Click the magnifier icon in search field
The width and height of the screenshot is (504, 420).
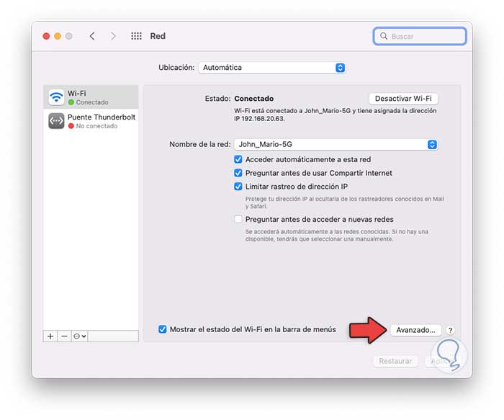(384, 36)
